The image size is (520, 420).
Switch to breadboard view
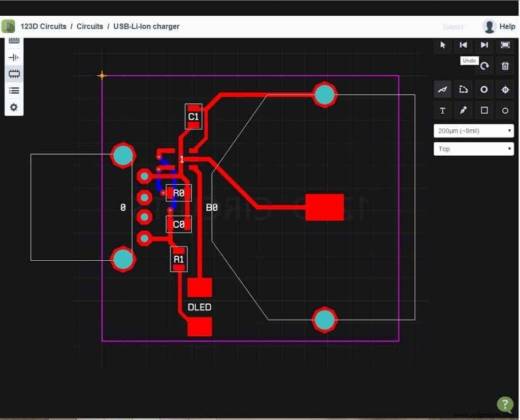click(x=14, y=41)
